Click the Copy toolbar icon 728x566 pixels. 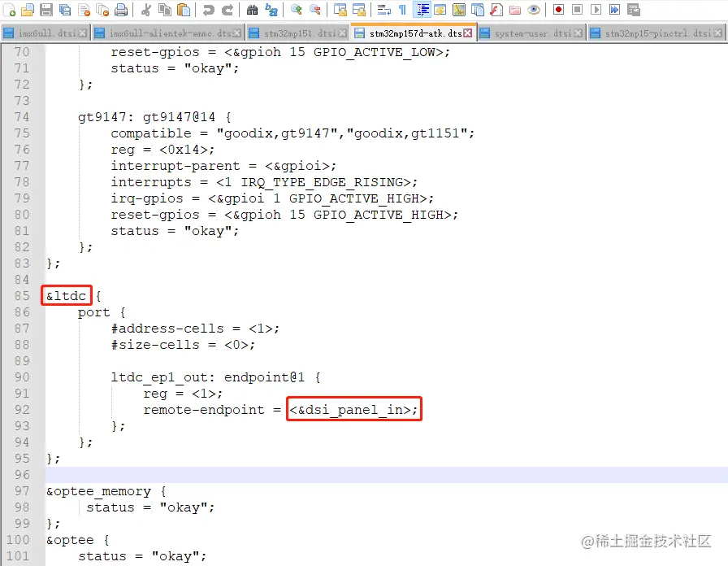click(165, 9)
